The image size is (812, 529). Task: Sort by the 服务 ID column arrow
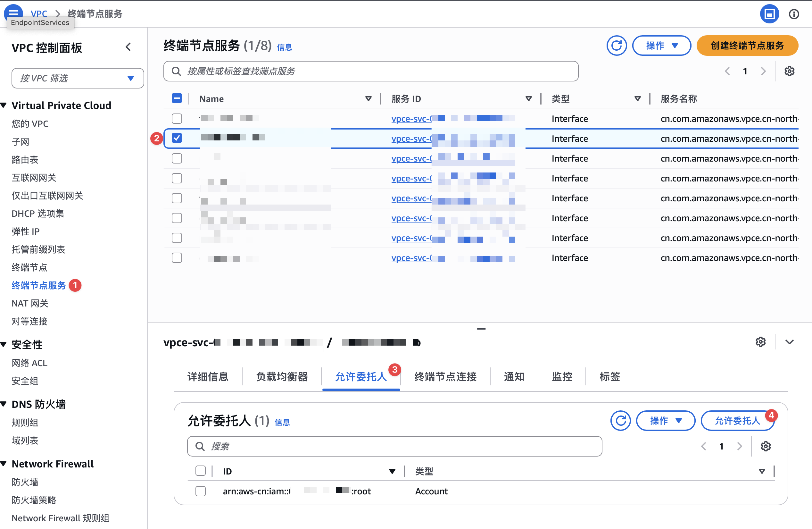point(528,99)
